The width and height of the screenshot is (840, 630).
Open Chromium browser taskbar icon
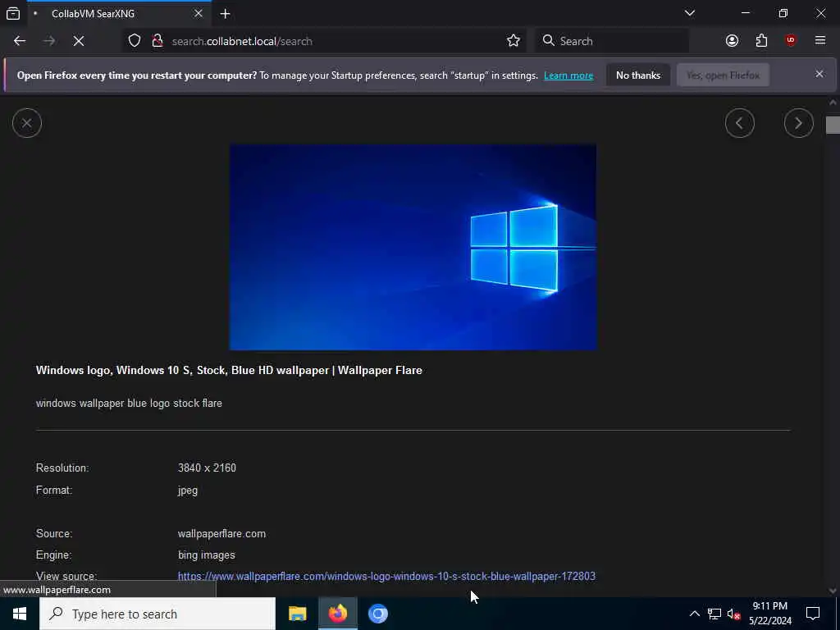coord(377,614)
